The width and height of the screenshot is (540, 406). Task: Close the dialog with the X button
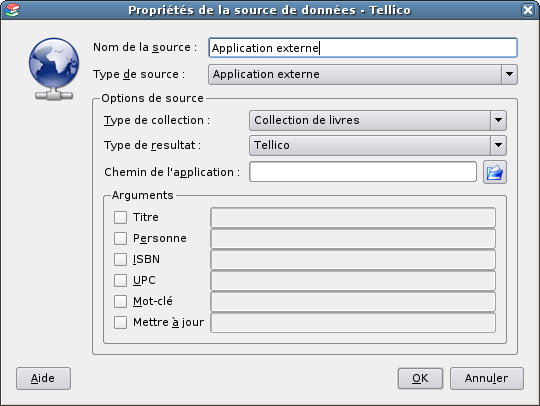click(528, 10)
